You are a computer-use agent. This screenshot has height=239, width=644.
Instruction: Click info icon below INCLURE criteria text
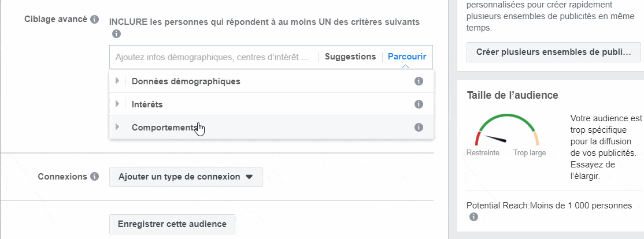[117, 33]
